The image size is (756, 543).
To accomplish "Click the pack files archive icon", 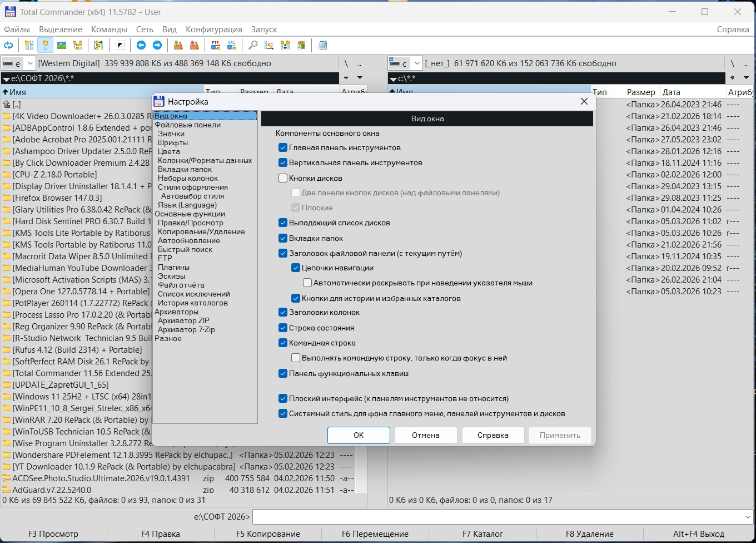I will (x=178, y=46).
